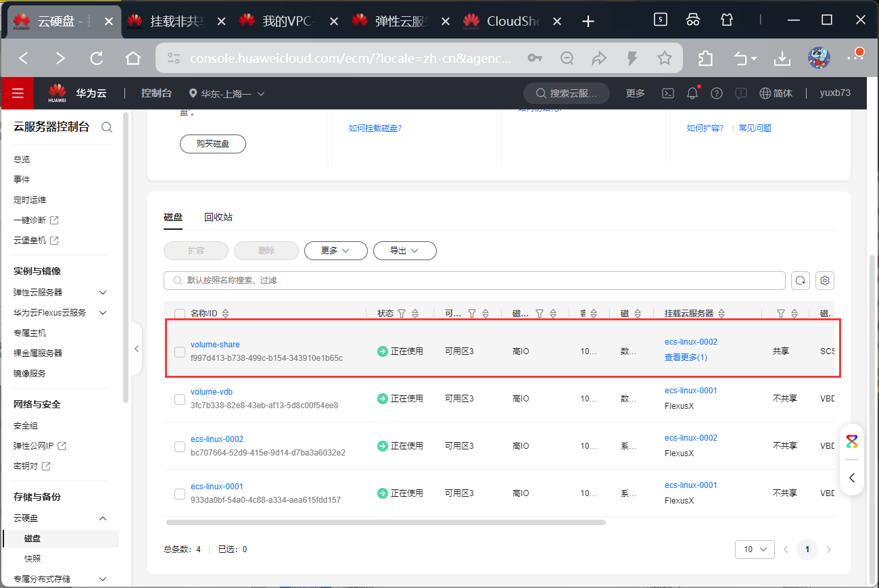
Task: Expand 弹性云服务器 in the sidebar
Action: coord(103,293)
